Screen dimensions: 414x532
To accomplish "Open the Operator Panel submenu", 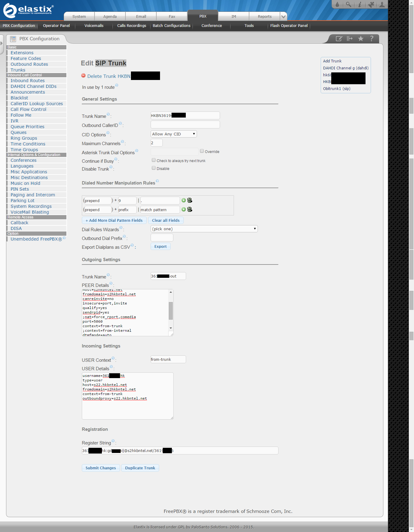I will (56, 26).
